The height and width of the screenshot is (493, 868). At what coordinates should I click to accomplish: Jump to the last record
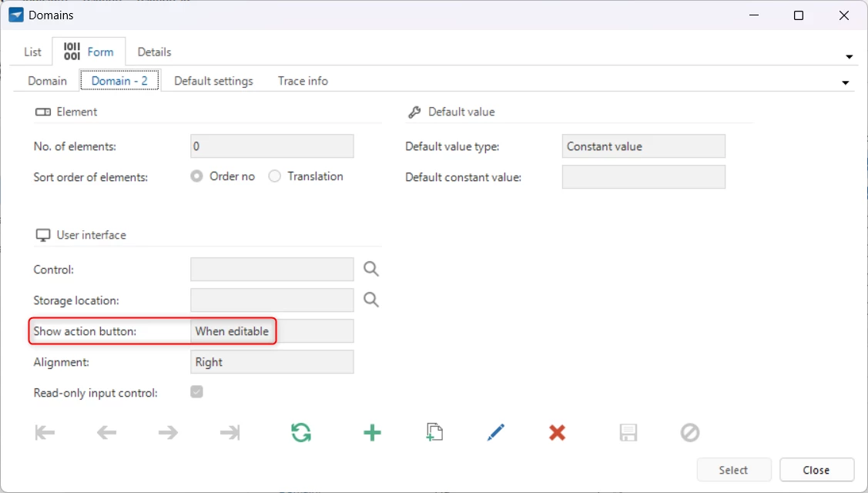click(x=230, y=433)
